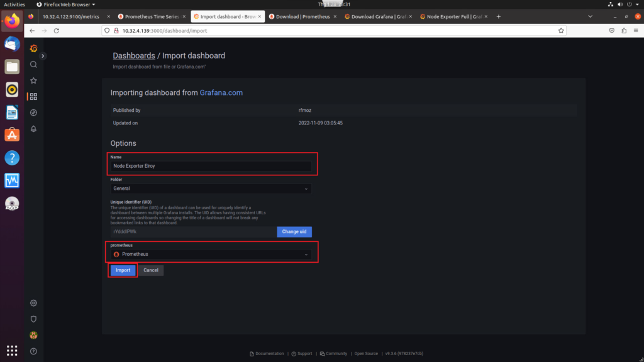Open the Starred dashboards icon
The width and height of the screenshot is (644, 362).
tap(34, 80)
